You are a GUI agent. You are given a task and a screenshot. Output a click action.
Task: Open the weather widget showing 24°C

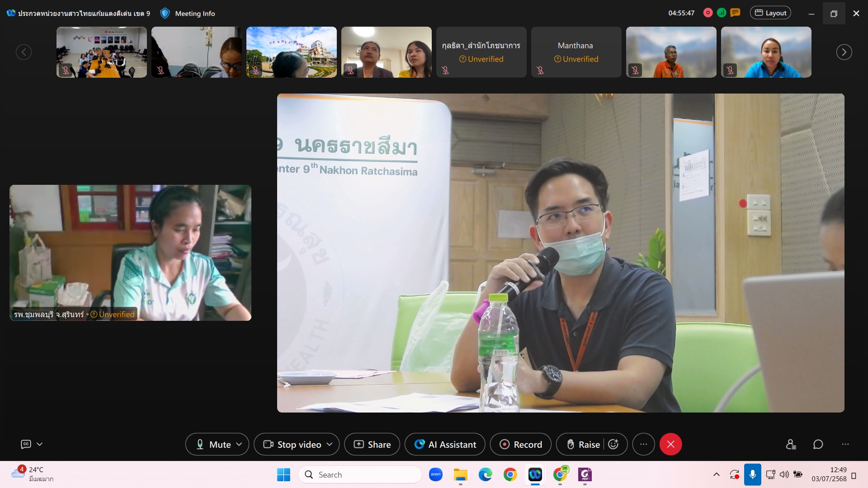click(x=33, y=474)
